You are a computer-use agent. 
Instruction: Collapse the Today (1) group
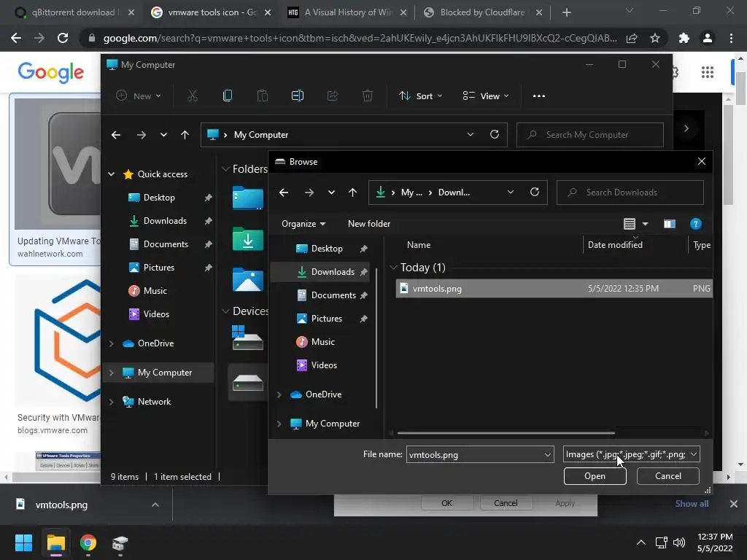point(393,268)
